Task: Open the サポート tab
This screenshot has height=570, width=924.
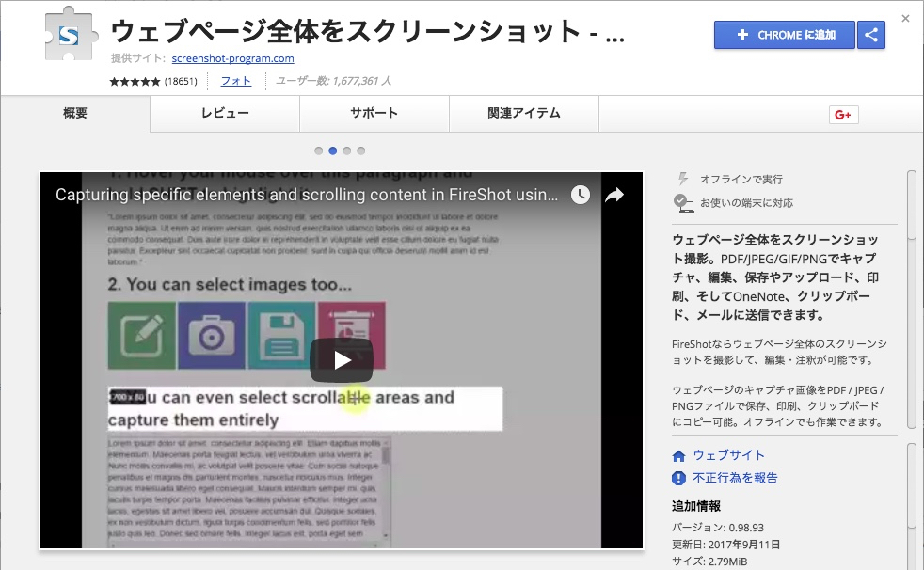Action: (374, 113)
